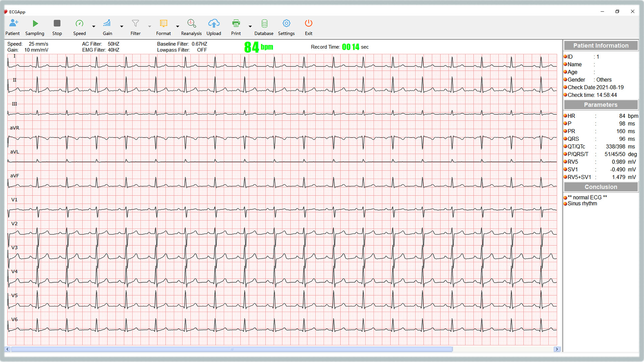Click the lead V6 label

(14, 319)
